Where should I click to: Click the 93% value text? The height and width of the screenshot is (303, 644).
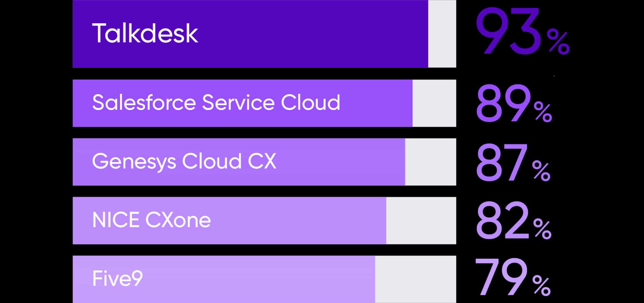point(523,31)
